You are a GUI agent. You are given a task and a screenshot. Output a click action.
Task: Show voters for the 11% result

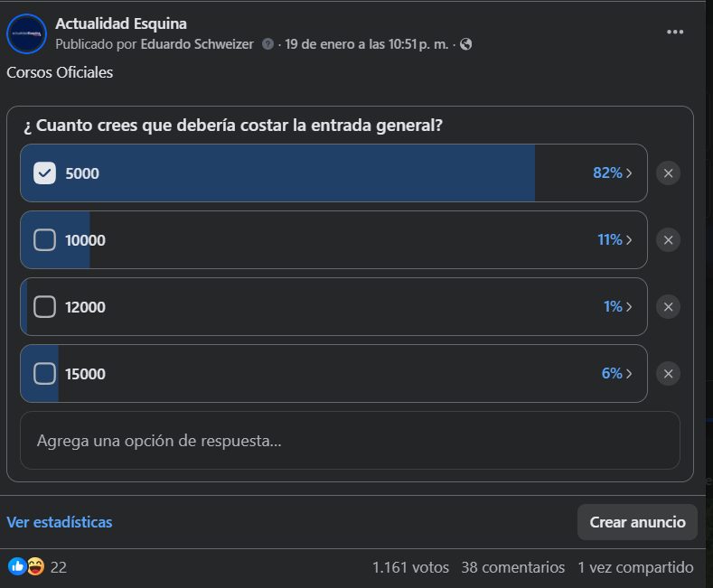tap(614, 240)
